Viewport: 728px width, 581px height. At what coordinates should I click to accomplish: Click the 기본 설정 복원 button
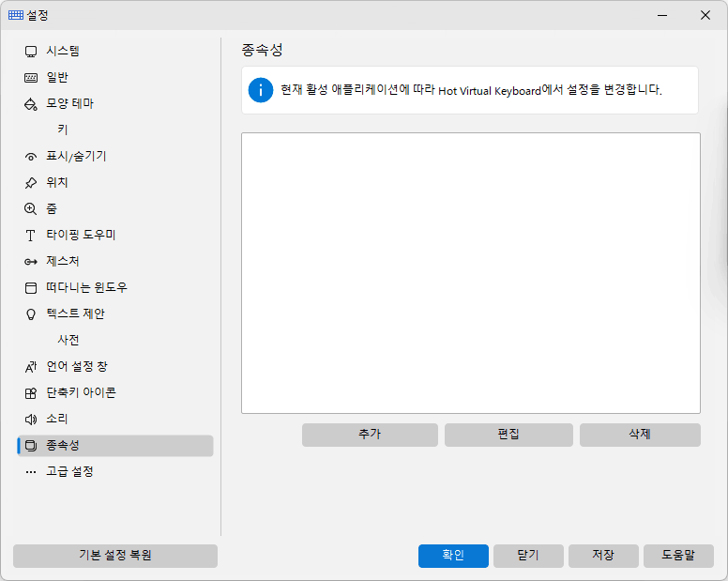[x=115, y=556]
